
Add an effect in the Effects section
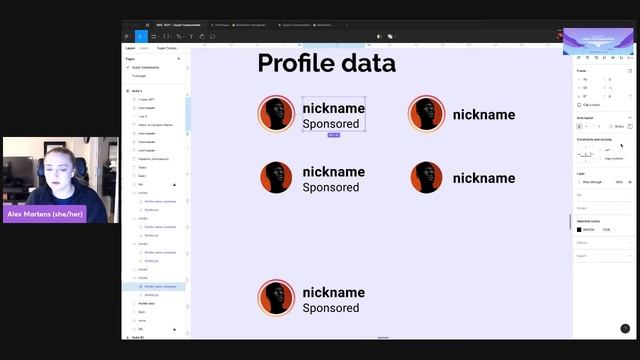pyautogui.click(x=630, y=243)
